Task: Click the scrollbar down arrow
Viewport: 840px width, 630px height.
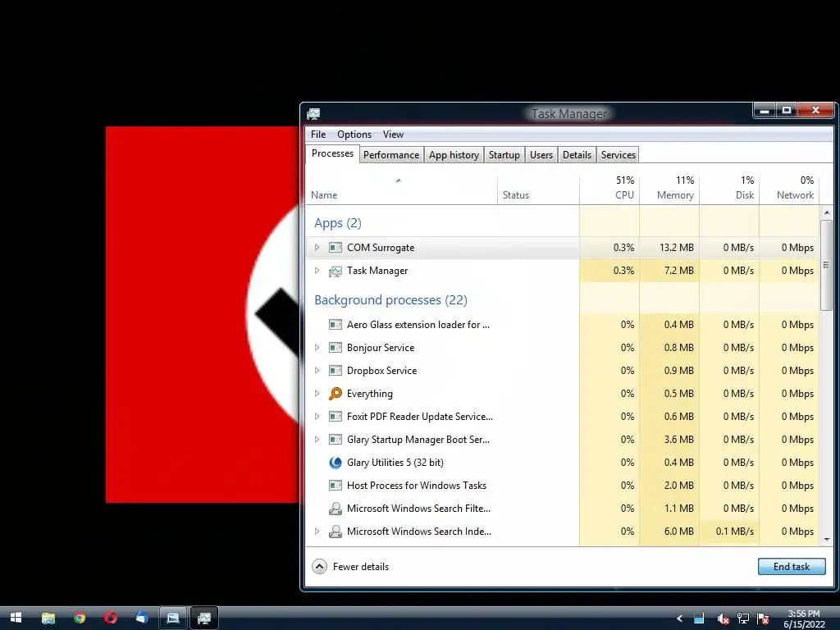Action: [x=827, y=540]
